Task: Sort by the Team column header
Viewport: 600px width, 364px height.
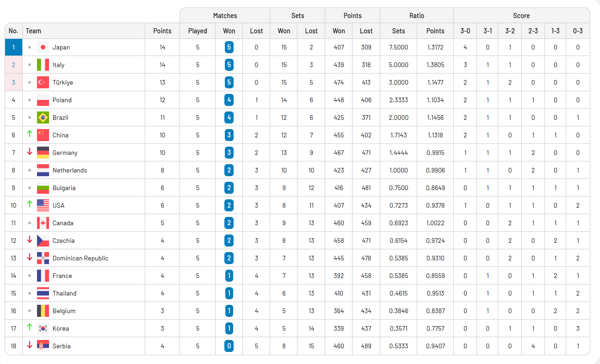Action: pos(33,31)
